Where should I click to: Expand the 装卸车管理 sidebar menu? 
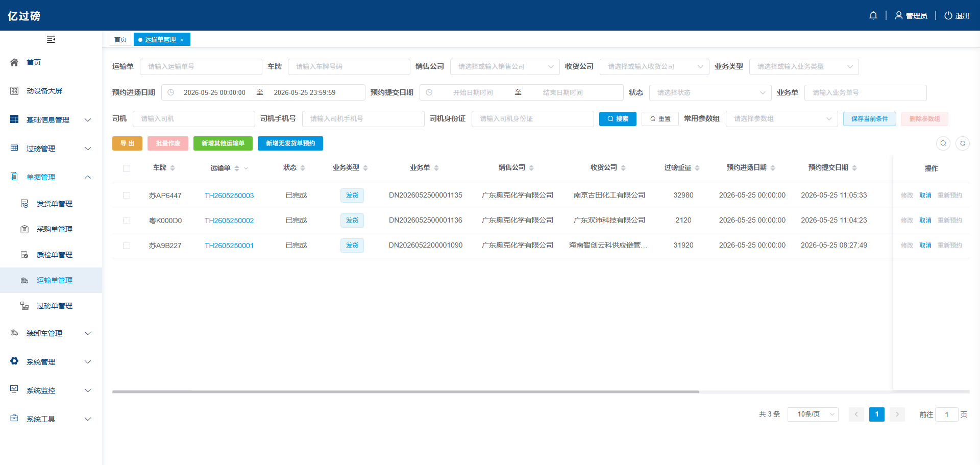tap(51, 333)
